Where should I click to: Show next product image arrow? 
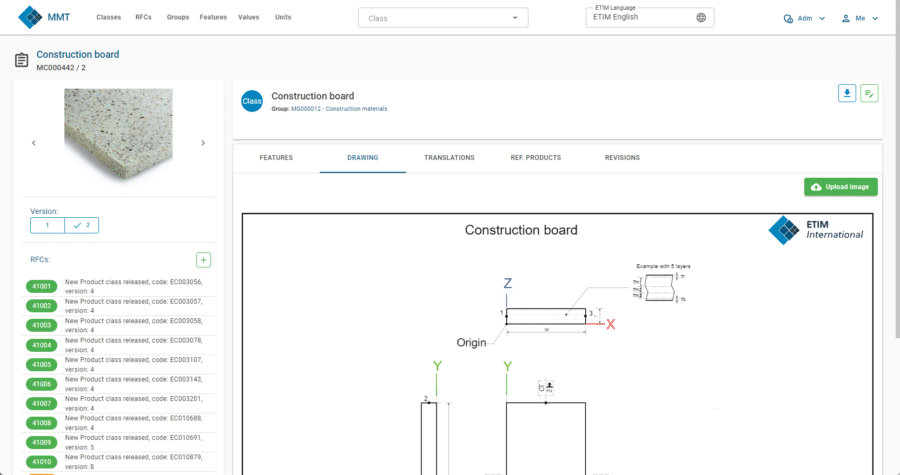(x=203, y=143)
